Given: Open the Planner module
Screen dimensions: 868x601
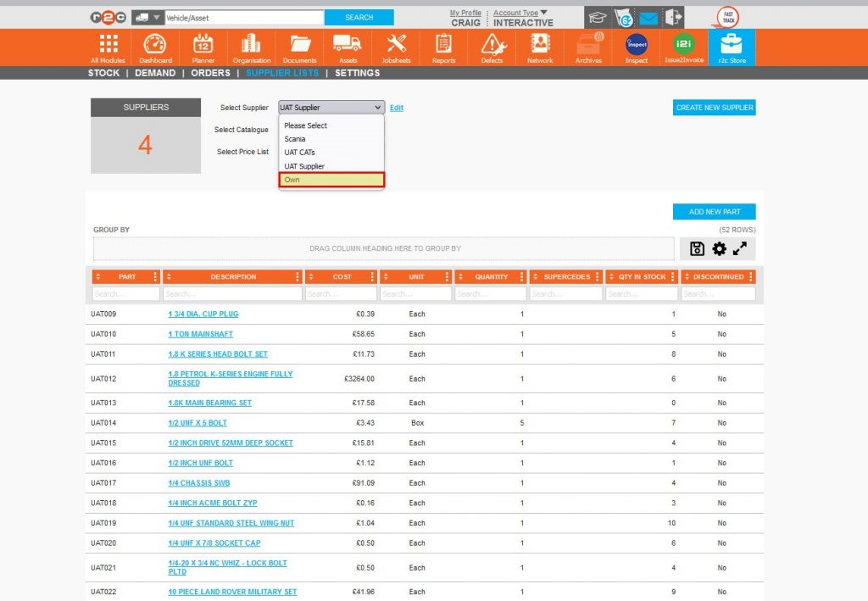Looking at the screenshot, I should coord(203,47).
